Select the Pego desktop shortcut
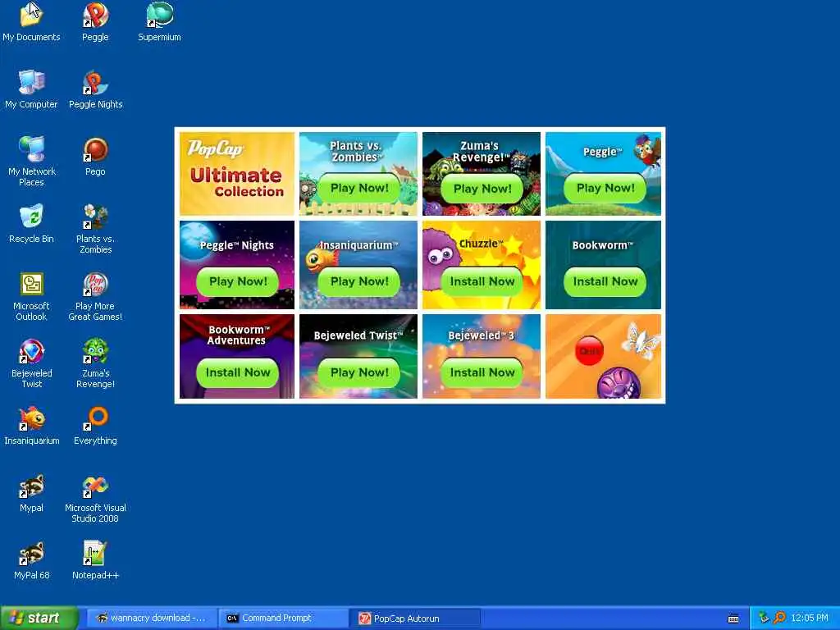Viewport: 840px width, 630px height. [95, 157]
